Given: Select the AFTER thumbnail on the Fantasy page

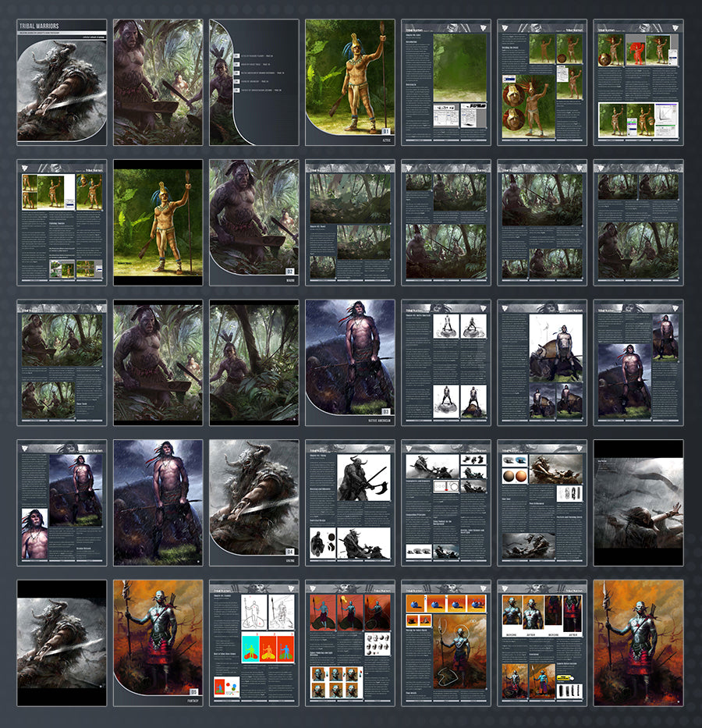Looking at the screenshot, I should (533, 613).
